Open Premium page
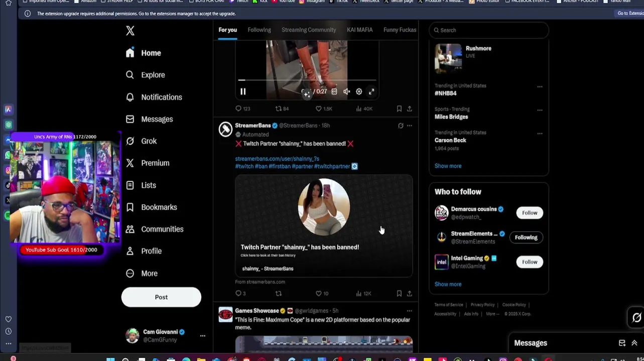644x361 pixels. point(148,163)
